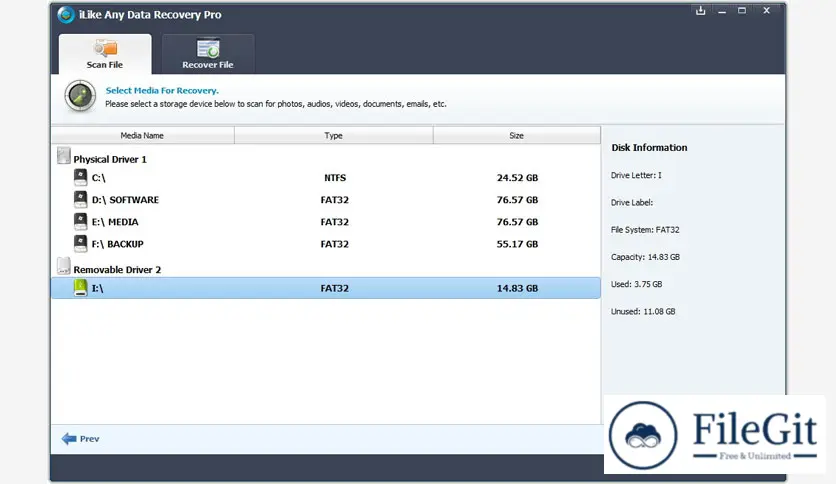
Task: Click the iLike app logo icon
Action: 66,14
